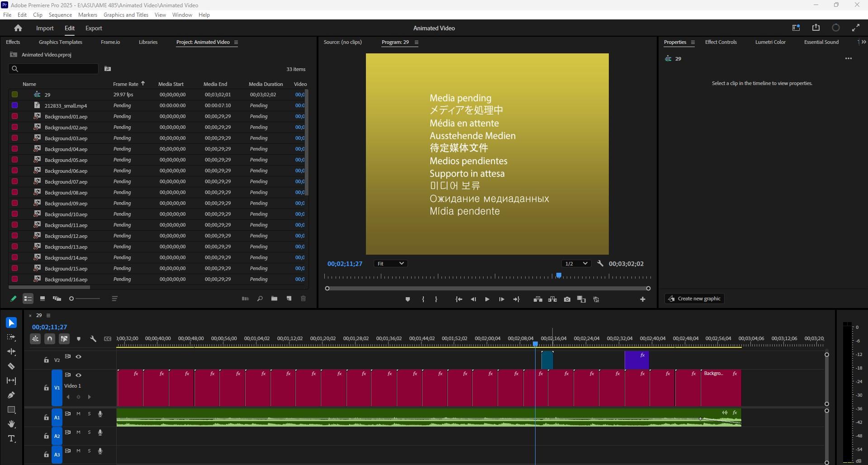Screen dimensions: 868x465
Task: Select the Slip tool
Action: pyautogui.click(x=11, y=380)
